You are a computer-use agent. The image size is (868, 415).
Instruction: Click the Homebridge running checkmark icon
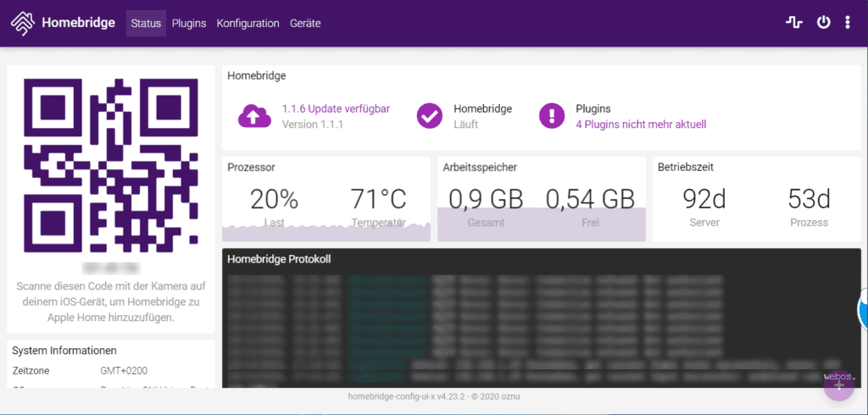430,116
